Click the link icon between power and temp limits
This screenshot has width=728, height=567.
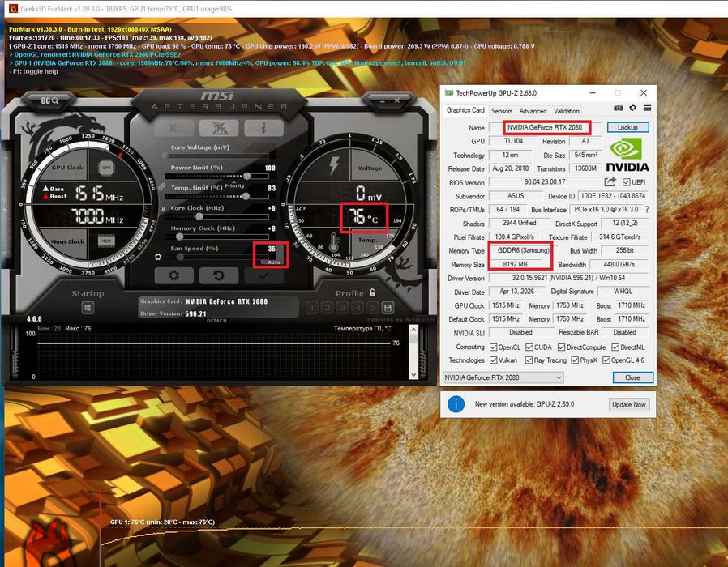click(161, 186)
